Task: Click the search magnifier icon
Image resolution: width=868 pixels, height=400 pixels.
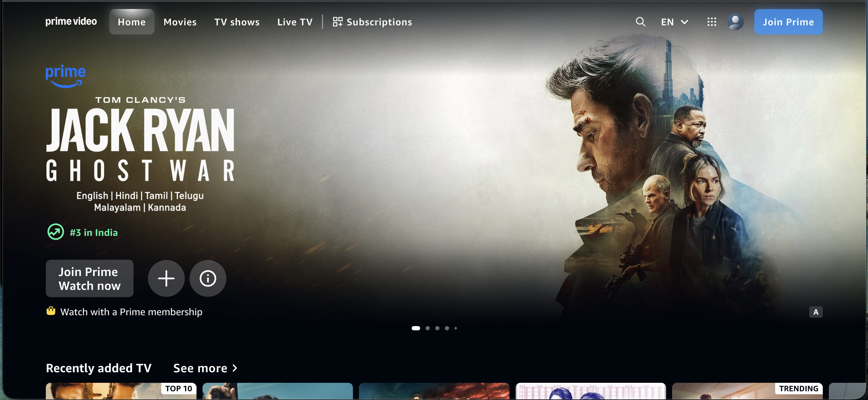Action: coord(640,22)
